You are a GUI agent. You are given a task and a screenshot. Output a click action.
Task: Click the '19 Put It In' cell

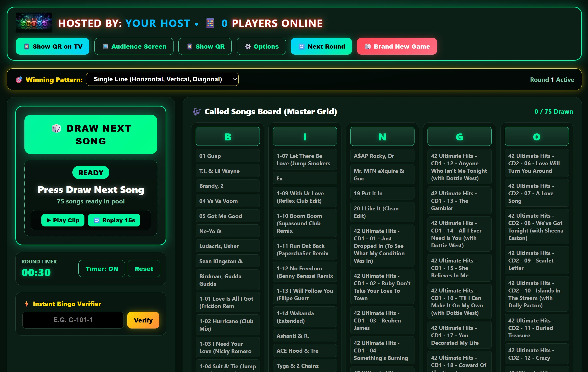pos(382,193)
